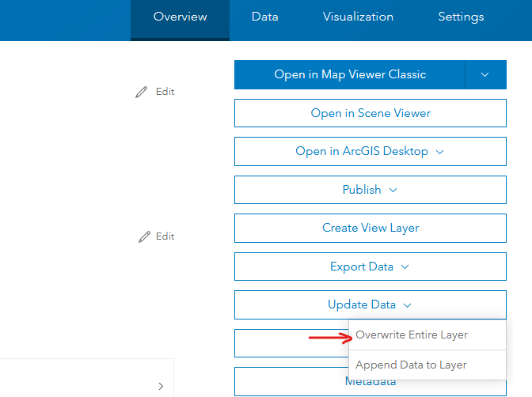Click the right chevron arrow icon

click(x=161, y=387)
